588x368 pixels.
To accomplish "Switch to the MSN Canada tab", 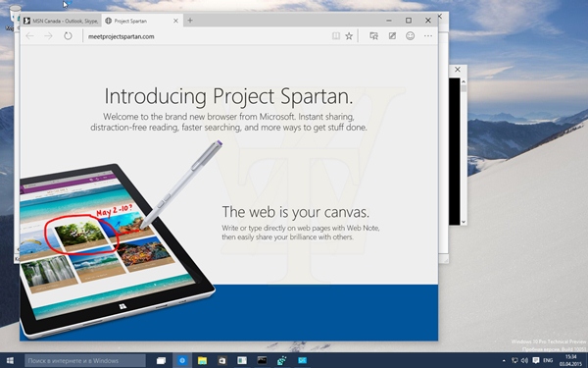I will pos(61,21).
